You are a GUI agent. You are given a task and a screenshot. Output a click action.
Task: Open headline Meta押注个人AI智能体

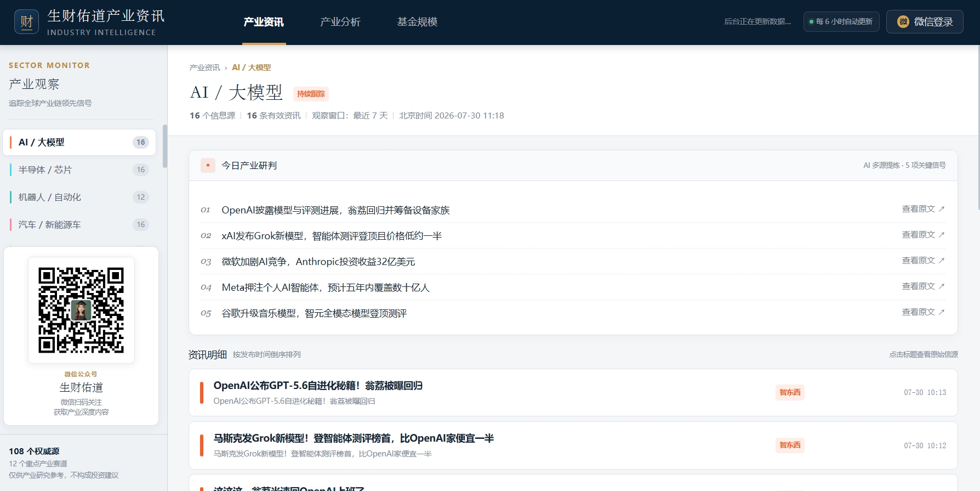[326, 287]
